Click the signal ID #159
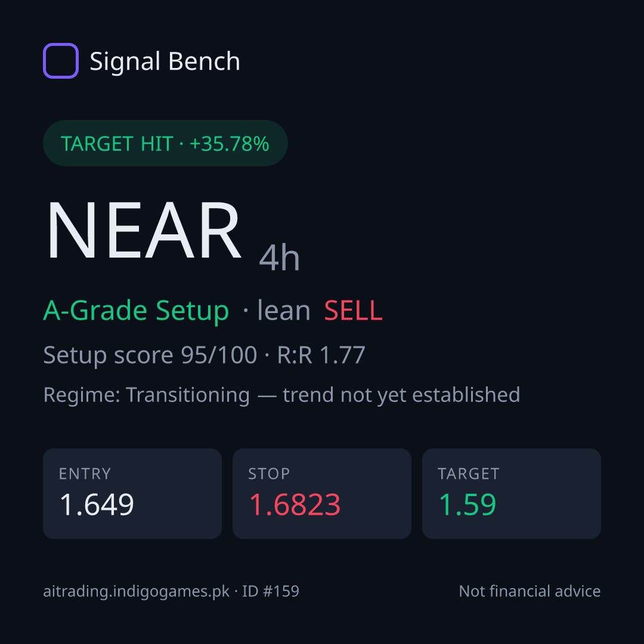The height and width of the screenshot is (644, 644). [x=271, y=591]
